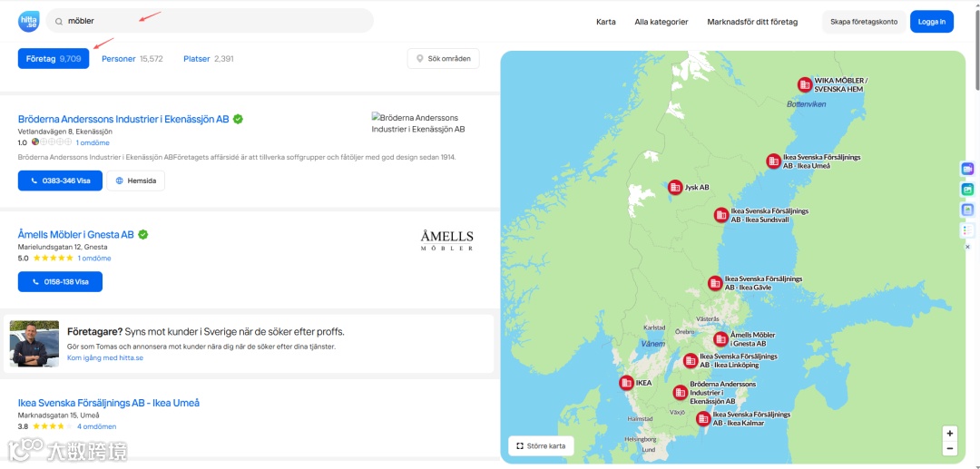
Task: Click Ikea Linköping map marker
Action: [690, 360]
